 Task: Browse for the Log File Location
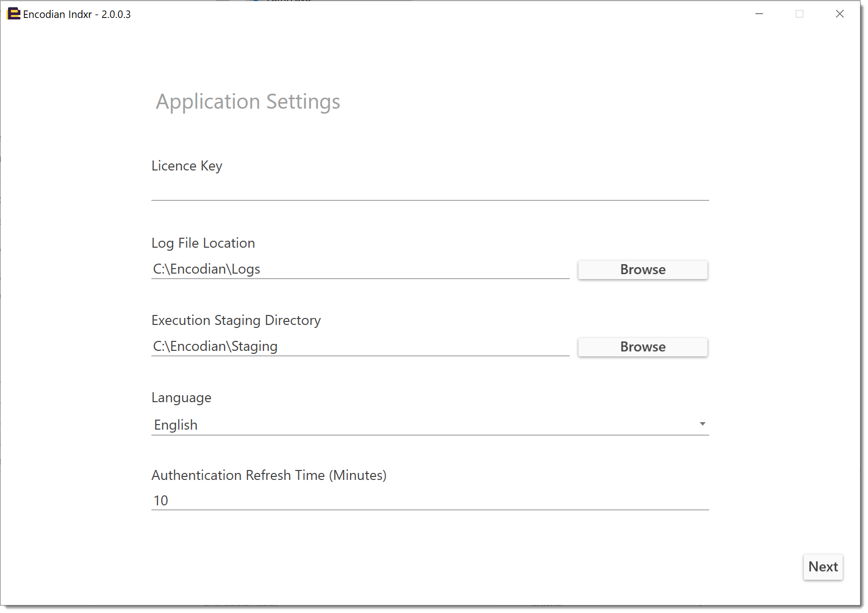[642, 270]
